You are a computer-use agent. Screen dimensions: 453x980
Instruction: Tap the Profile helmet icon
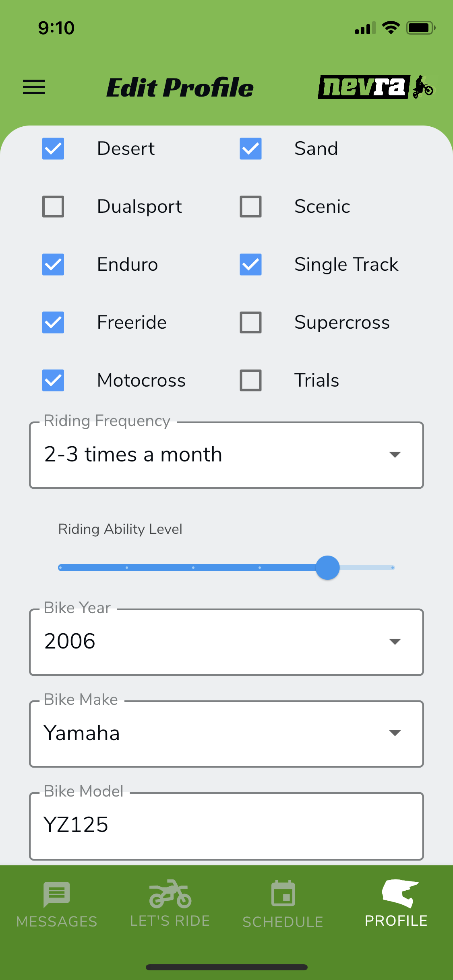[400, 894]
